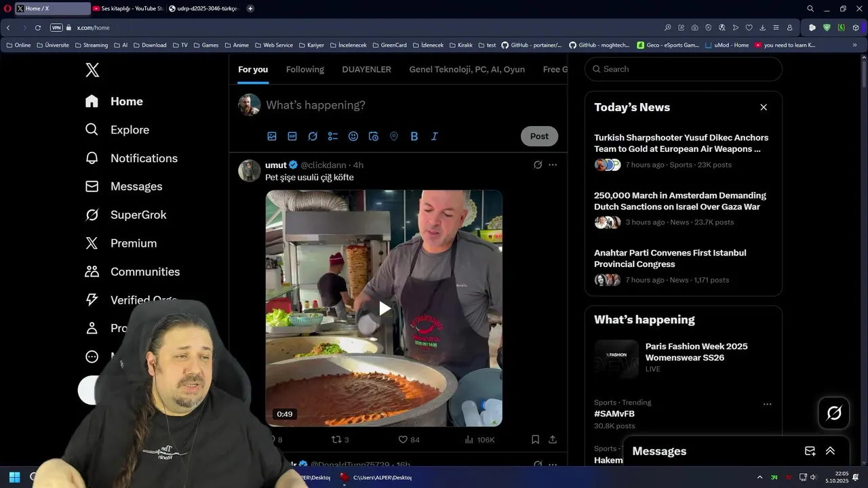Toggle italic formatting in composer
Image resolution: width=868 pixels, height=488 pixels.
click(435, 136)
